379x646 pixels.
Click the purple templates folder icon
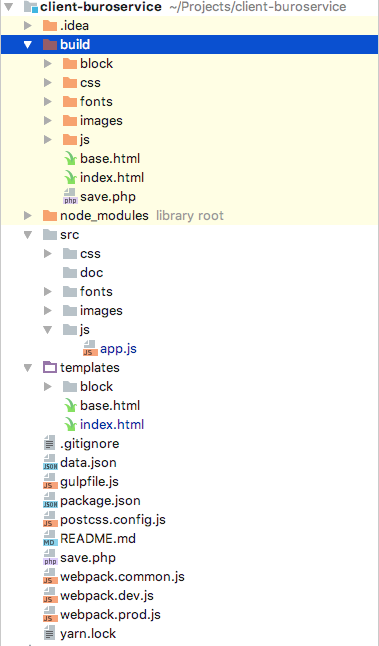coord(50,367)
